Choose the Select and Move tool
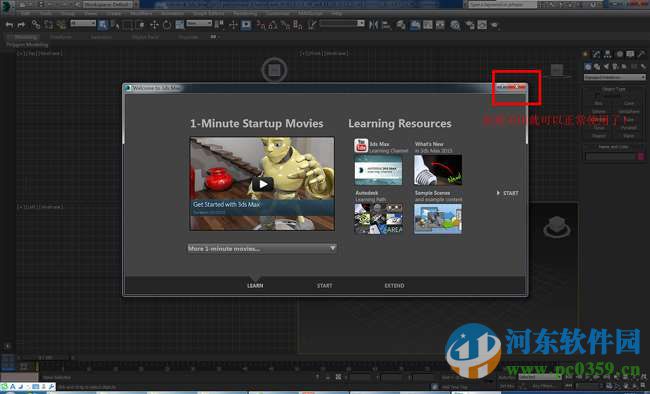 [154, 25]
